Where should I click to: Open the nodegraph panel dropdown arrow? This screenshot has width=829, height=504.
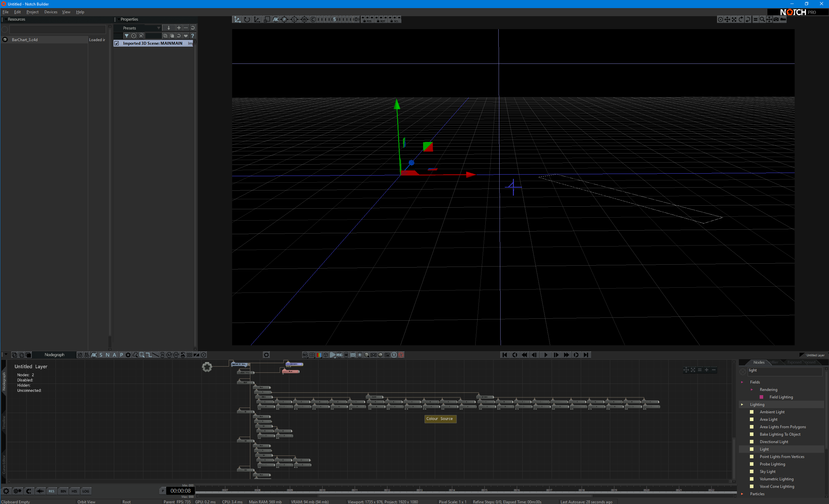[x=6, y=354]
